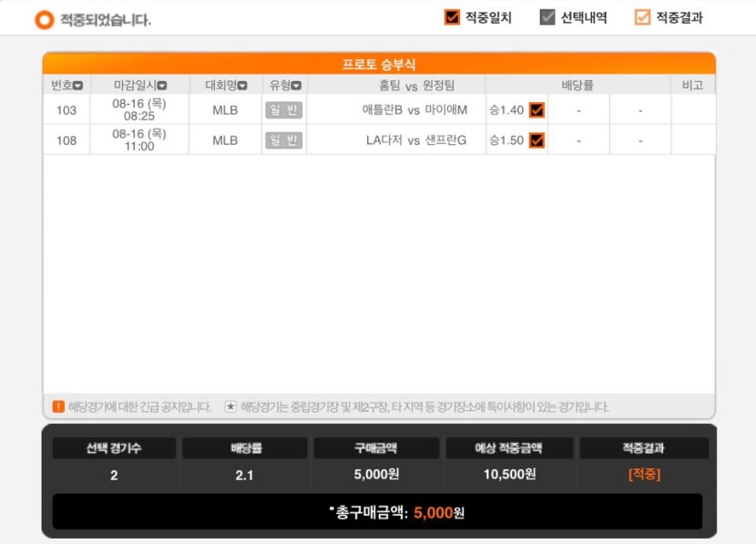Screen dimensions: 756x544
Task: Click the 적중결과 summary label
Action: point(644,448)
